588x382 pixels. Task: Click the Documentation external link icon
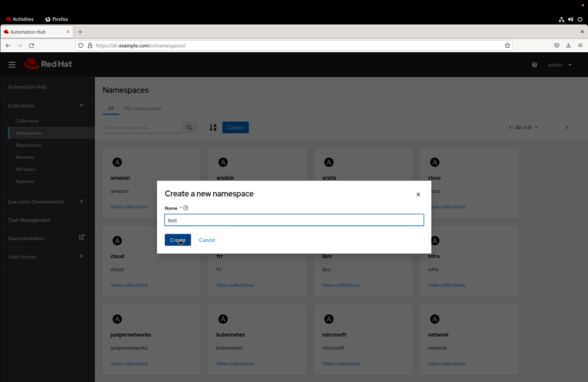82,237
